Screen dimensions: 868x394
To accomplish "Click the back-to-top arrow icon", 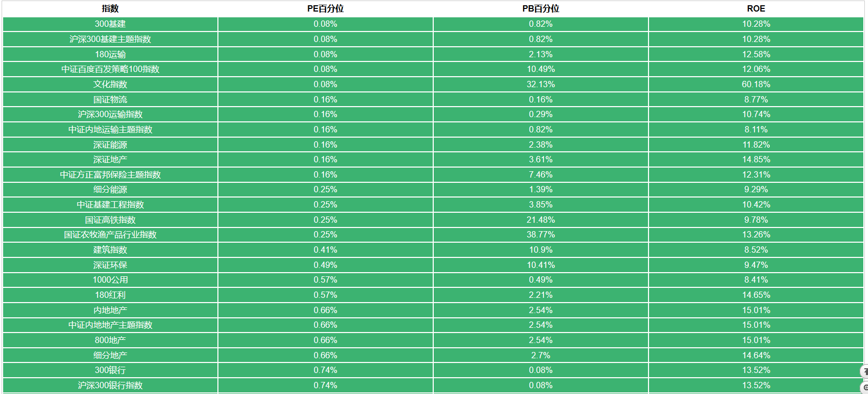I will [864, 371].
